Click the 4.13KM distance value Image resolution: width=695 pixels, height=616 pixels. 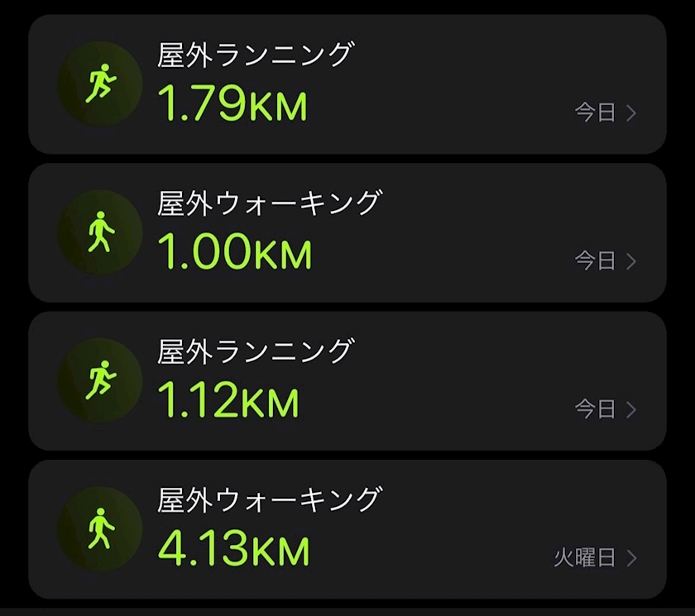233,549
